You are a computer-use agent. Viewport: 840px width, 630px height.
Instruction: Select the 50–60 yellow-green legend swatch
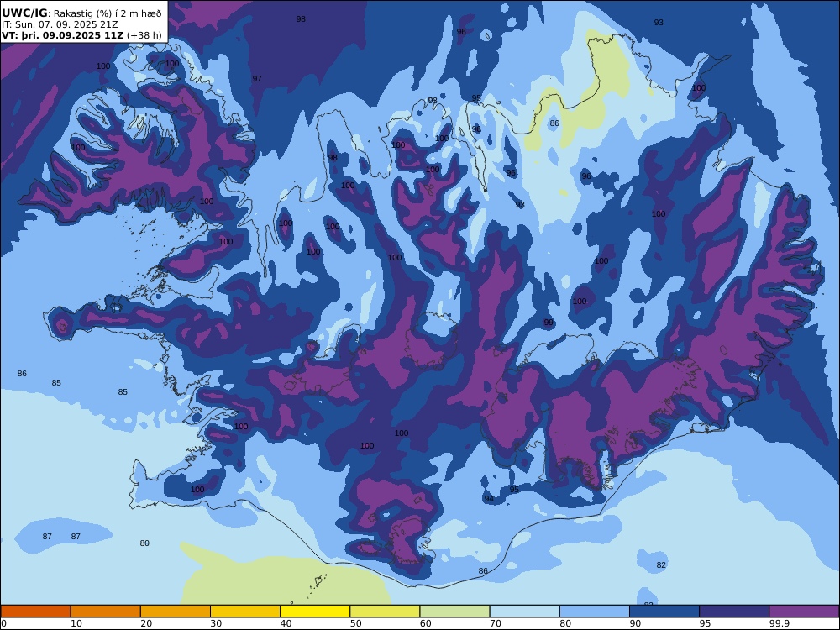386,612
